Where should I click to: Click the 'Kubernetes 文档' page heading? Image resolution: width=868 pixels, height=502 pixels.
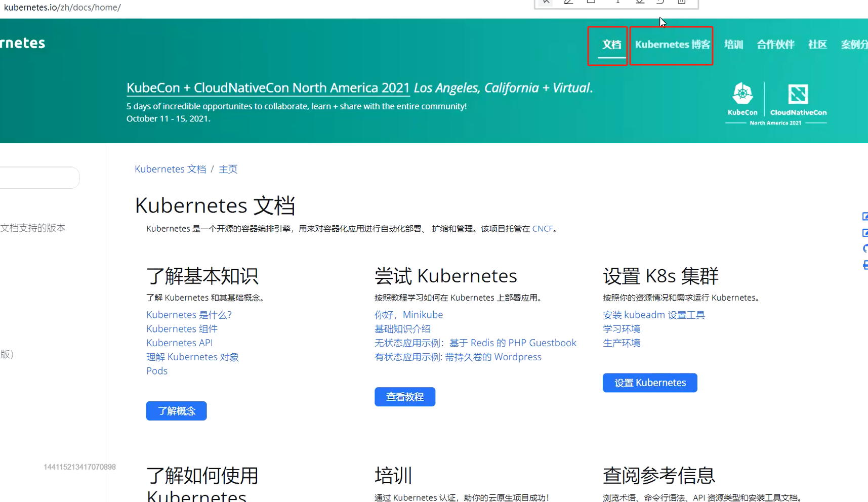[215, 205]
